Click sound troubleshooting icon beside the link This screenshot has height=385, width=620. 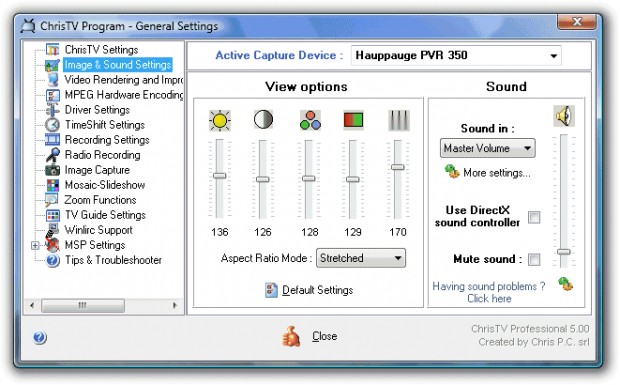point(565,284)
